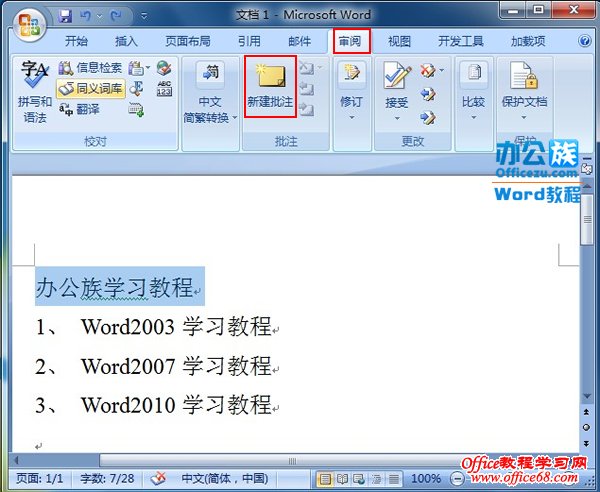Open the 引用 tab

pos(249,41)
